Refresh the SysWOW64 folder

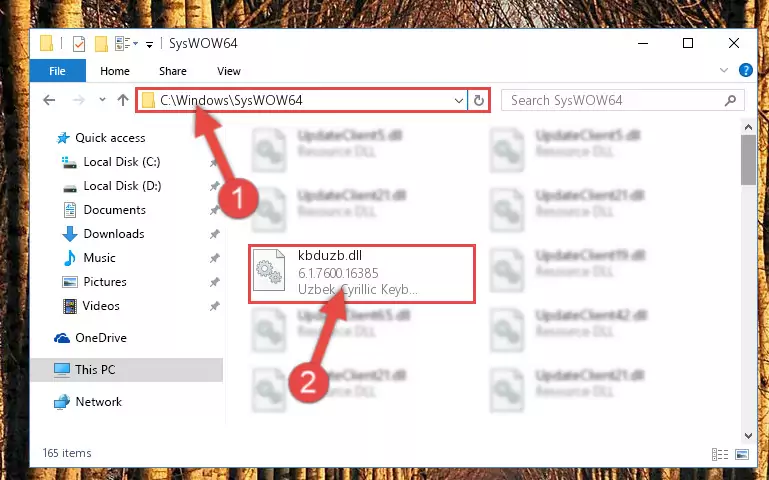(479, 101)
